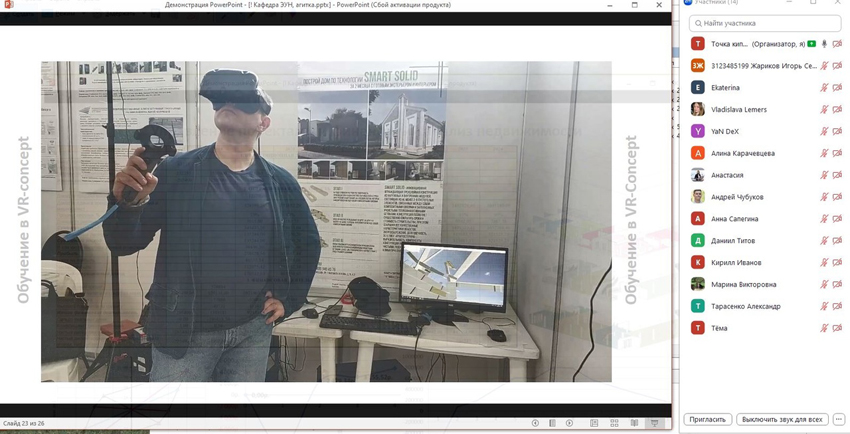Click camera-off icon for Алина Карачевцева

coord(838,153)
